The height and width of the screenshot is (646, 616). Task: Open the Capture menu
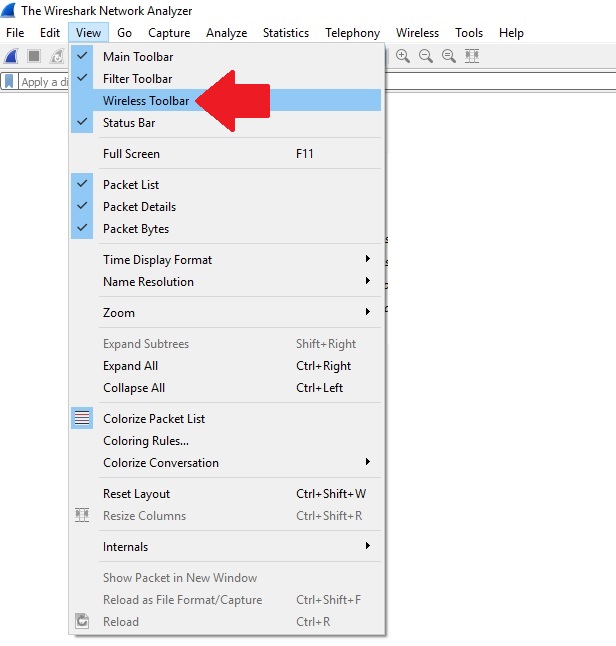pos(169,33)
